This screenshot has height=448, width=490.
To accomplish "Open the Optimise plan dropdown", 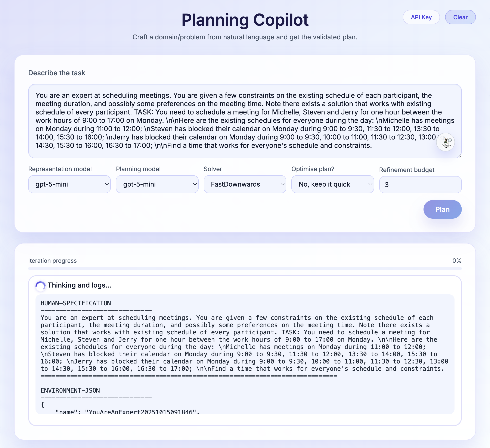I will tap(332, 184).
